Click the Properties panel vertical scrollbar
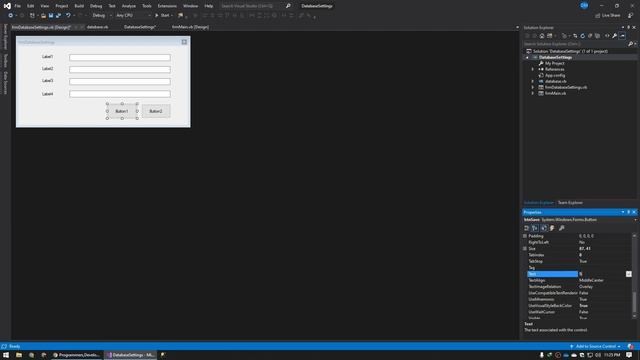 pos(634,277)
